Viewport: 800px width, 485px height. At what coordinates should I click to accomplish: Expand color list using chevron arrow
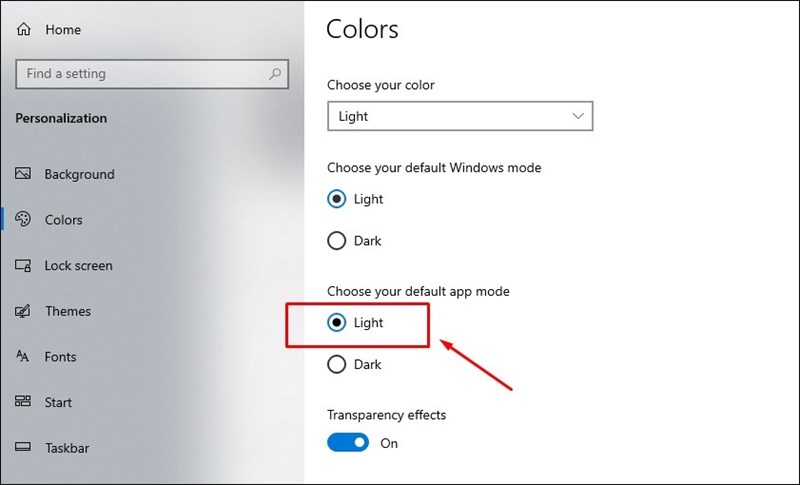(578, 116)
